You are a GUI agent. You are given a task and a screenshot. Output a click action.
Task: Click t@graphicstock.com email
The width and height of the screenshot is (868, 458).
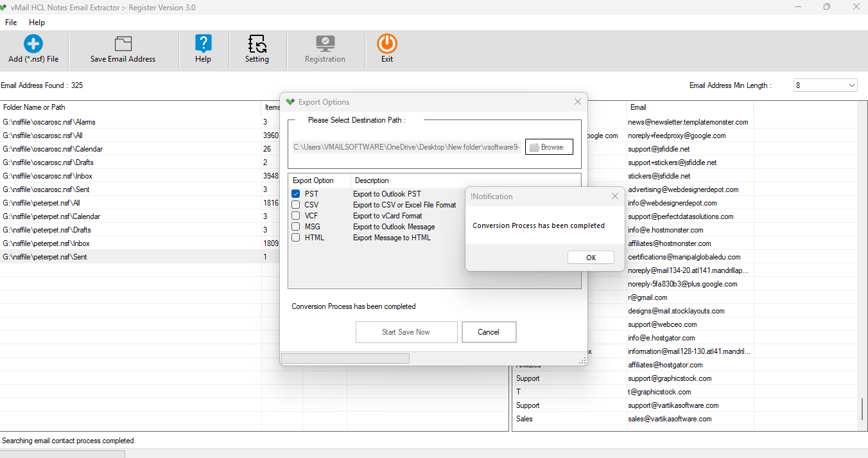click(x=659, y=392)
